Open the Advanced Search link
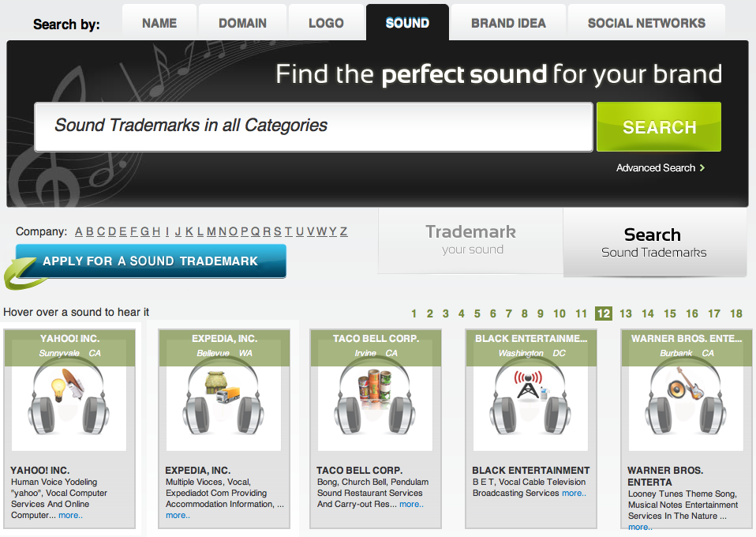Viewport: 756px width, 537px height. point(656,168)
